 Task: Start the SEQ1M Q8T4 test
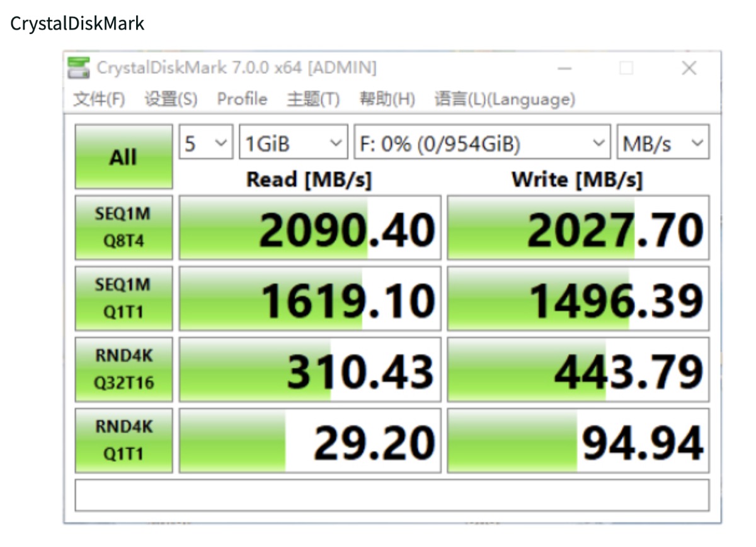[x=123, y=227]
